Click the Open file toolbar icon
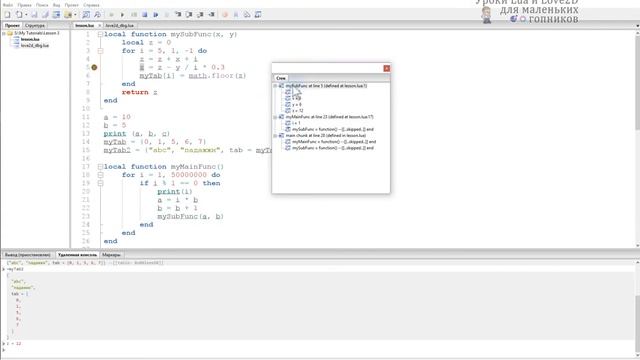The width and height of the screenshot is (640, 360). point(19,15)
